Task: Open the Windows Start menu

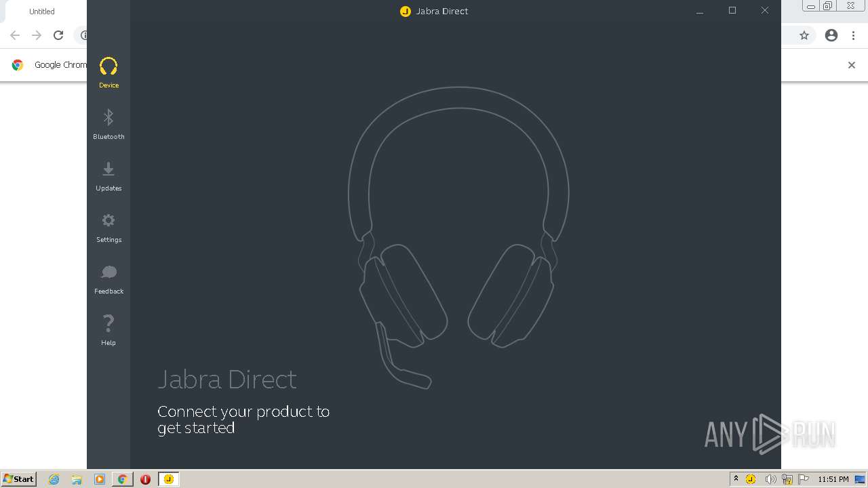Action: 19,479
